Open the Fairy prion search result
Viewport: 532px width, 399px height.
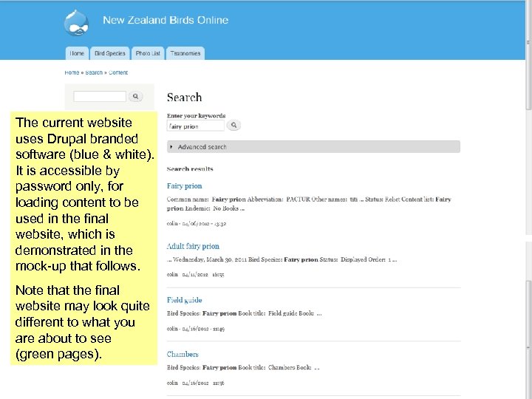184,186
